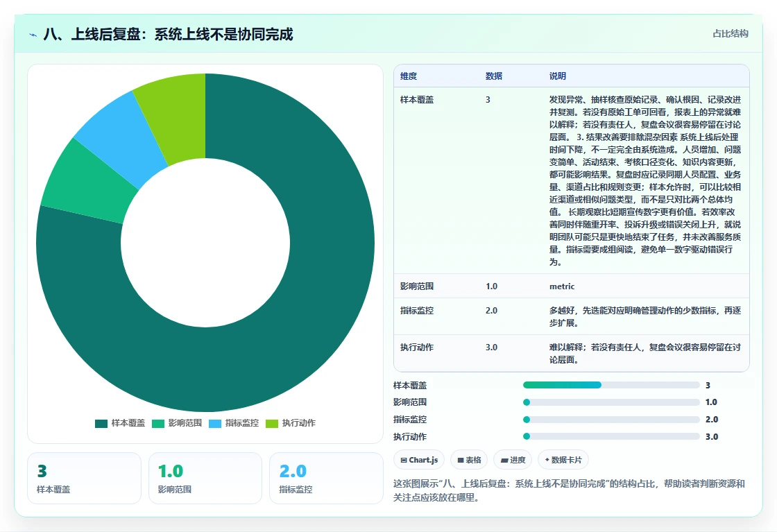Image resolution: width=777 pixels, height=532 pixels.
Task: Click the 3.0 value in table
Action: click(x=492, y=347)
